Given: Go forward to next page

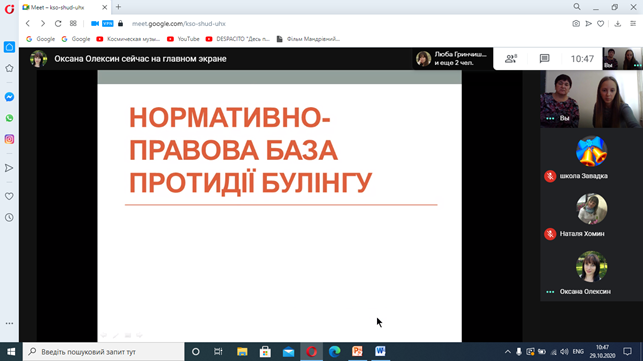Looking at the screenshot, I should (x=43, y=24).
